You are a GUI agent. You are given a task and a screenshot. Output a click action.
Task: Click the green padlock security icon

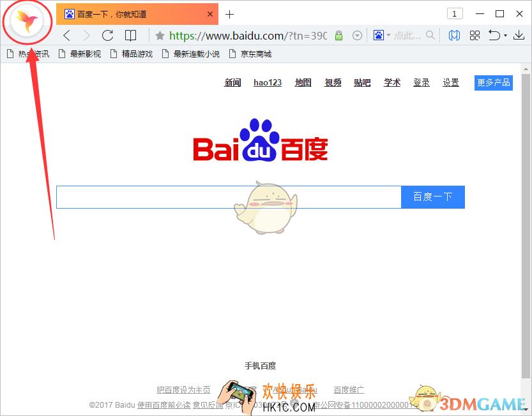338,35
